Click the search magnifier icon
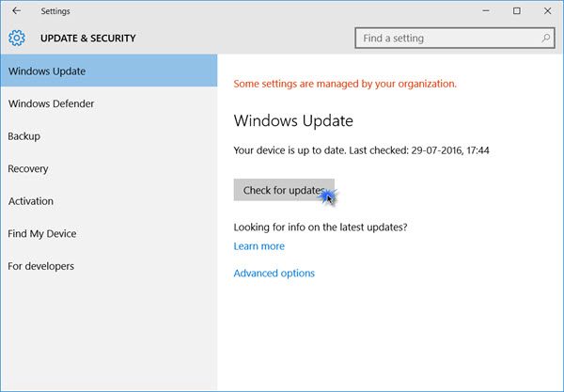 (x=545, y=38)
